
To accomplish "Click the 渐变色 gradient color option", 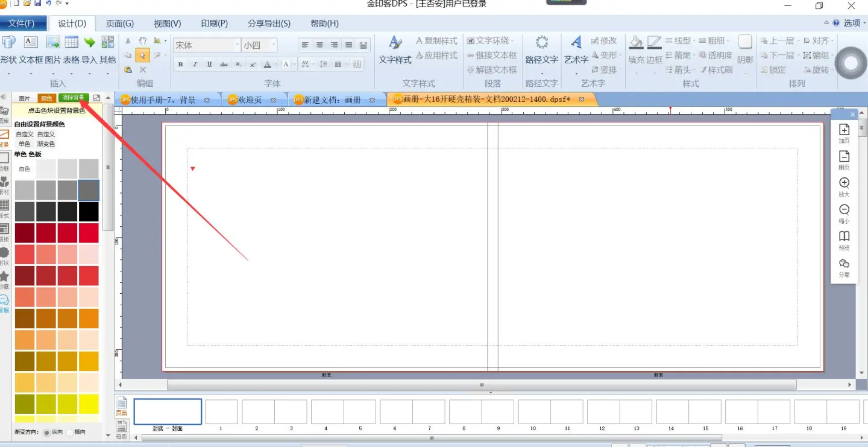I will 46,144.
